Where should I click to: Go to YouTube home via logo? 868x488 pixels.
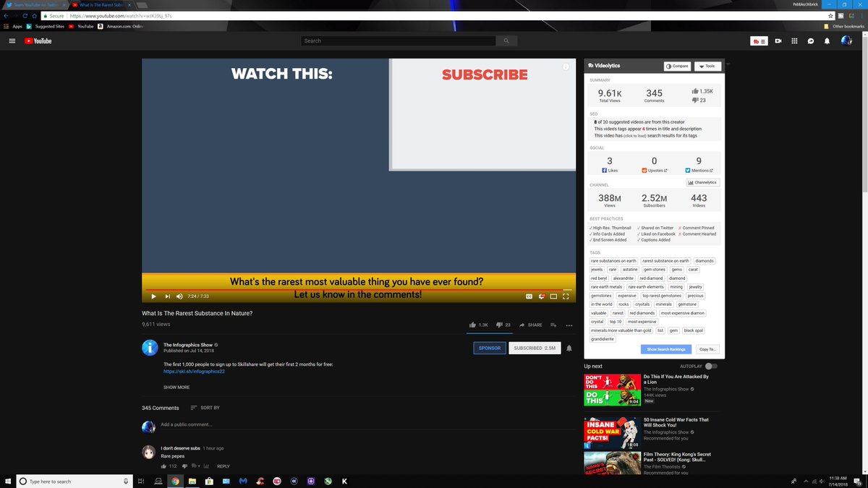(x=38, y=41)
